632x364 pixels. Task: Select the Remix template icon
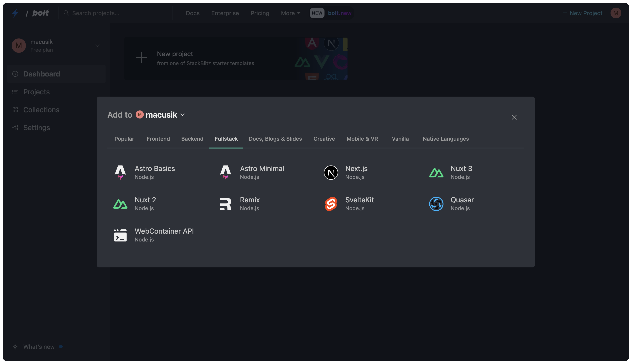point(225,204)
